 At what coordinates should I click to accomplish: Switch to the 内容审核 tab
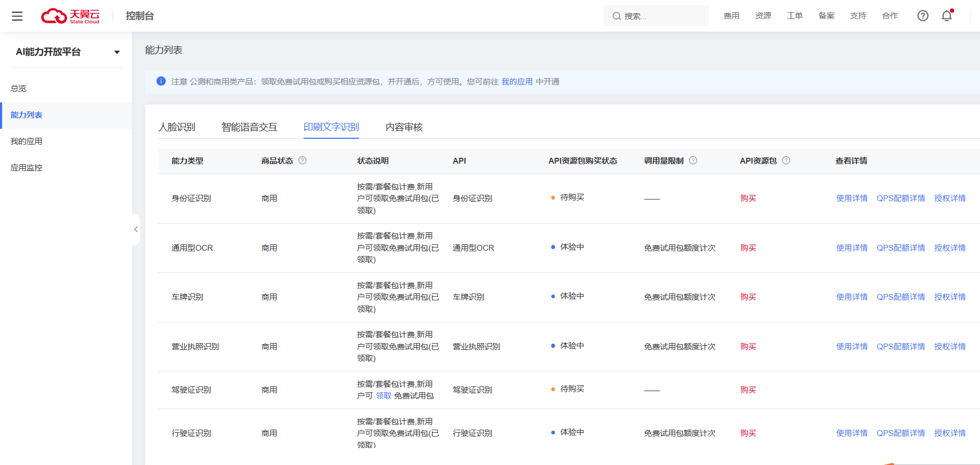point(404,127)
